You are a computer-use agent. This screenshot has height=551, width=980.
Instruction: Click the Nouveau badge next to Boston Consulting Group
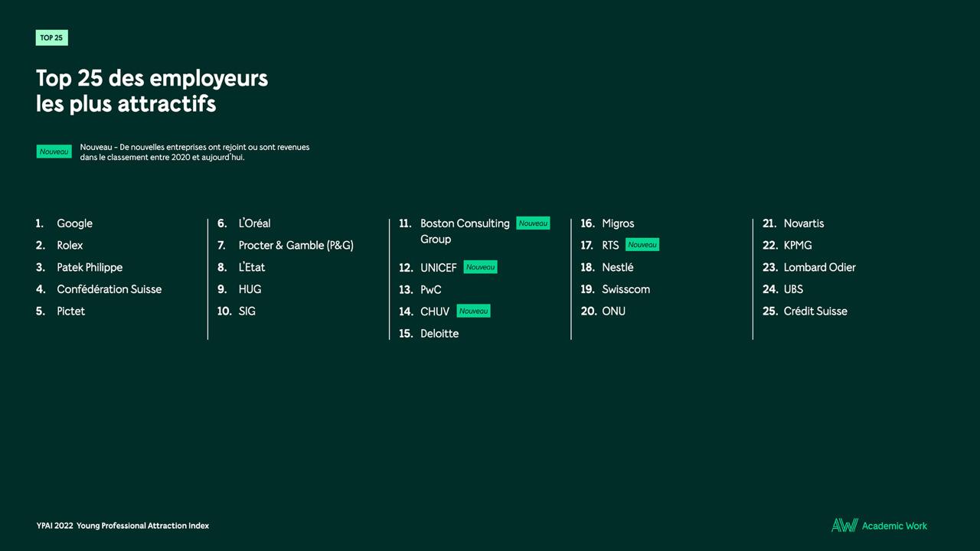[x=533, y=223]
